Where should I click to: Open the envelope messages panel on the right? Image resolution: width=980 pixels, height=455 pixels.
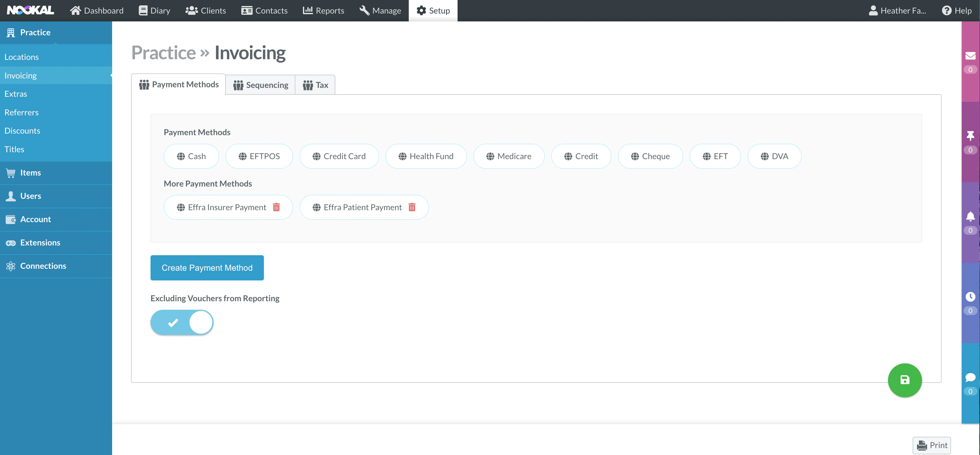(971, 55)
